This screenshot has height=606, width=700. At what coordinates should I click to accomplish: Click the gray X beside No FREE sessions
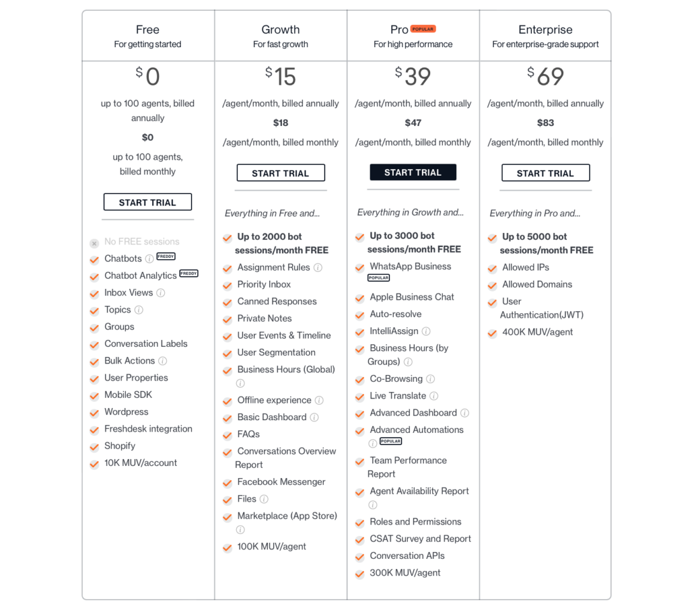[94, 243]
